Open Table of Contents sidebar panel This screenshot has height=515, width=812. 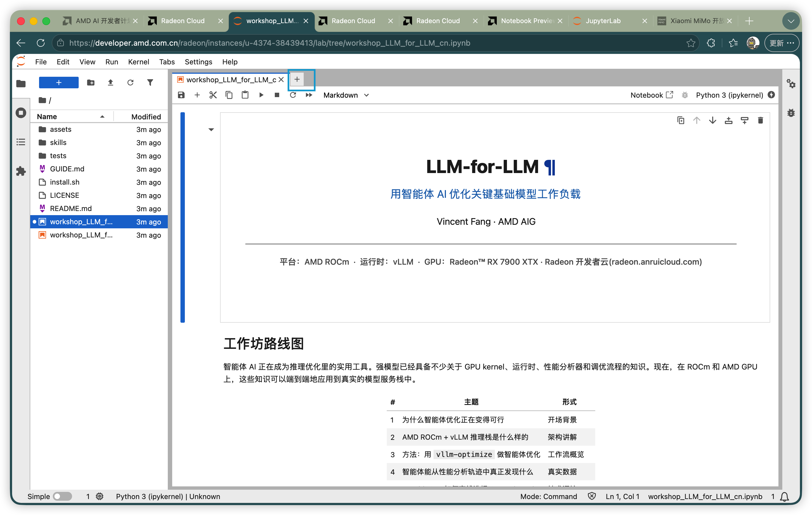click(x=21, y=142)
